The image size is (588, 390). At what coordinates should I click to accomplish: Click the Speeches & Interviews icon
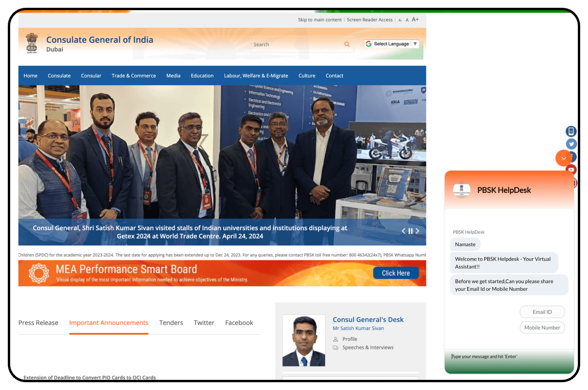tap(336, 347)
